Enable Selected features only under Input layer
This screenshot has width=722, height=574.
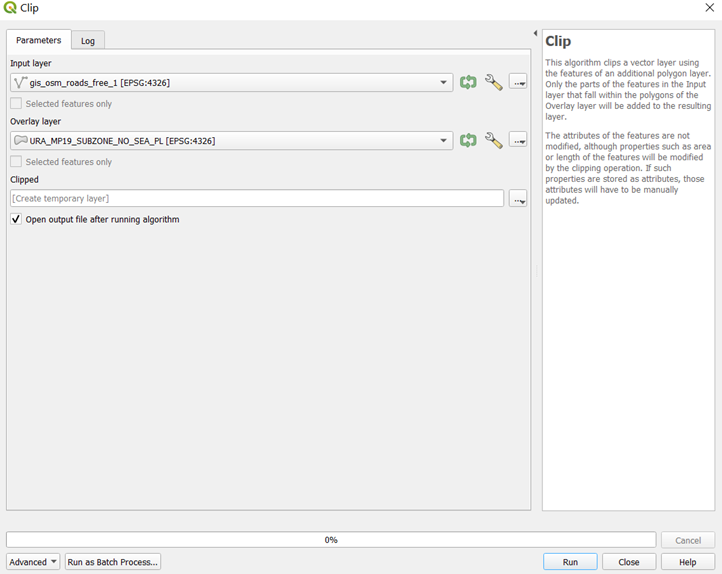tap(16, 103)
